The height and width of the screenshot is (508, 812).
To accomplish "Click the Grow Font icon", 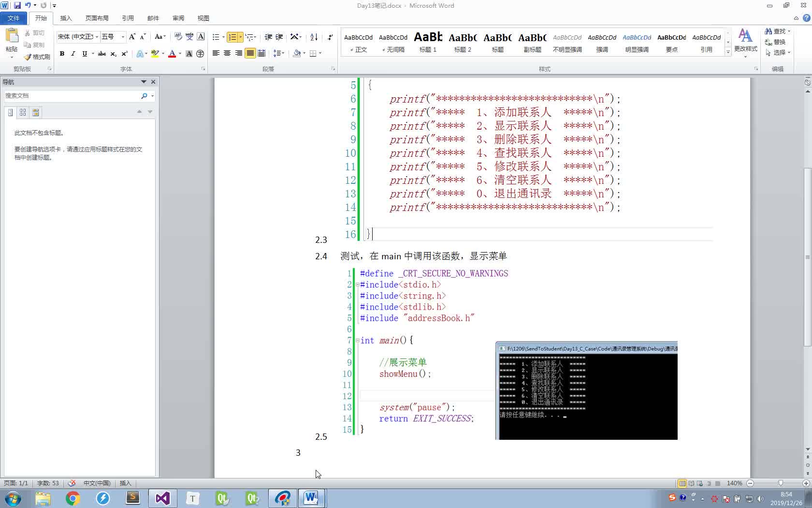I will tap(132, 37).
